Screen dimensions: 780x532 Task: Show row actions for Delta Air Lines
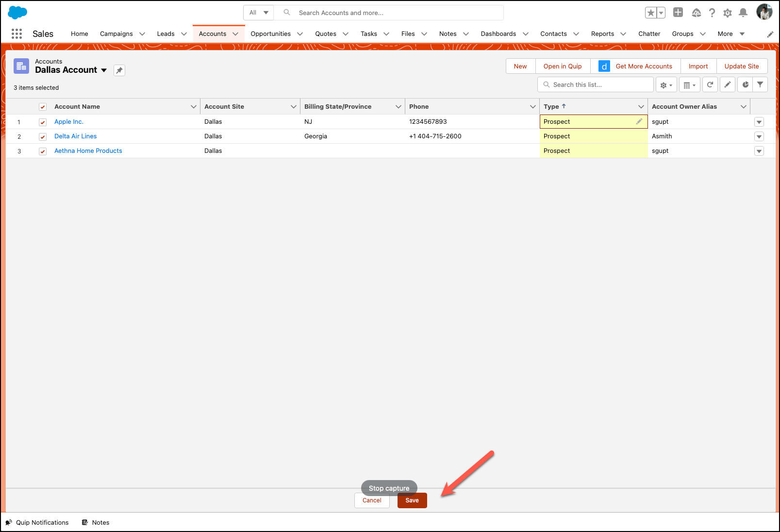click(760, 137)
